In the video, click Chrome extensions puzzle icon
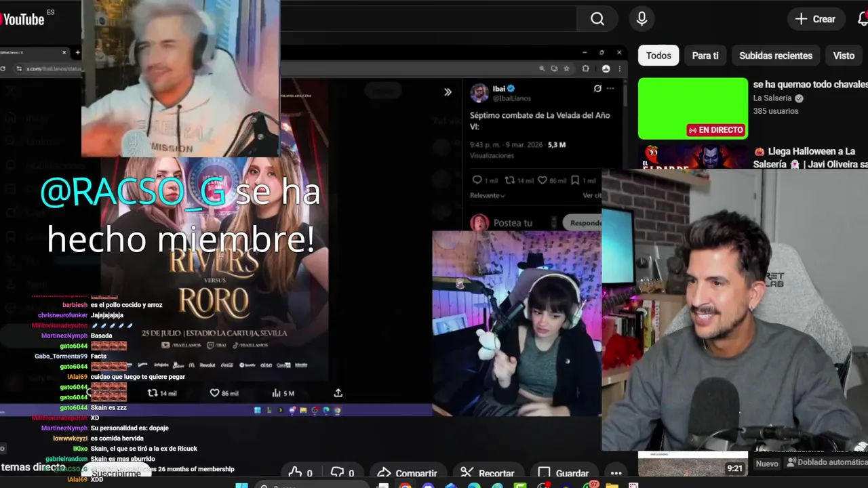The image size is (868, 488). tap(585, 68)
